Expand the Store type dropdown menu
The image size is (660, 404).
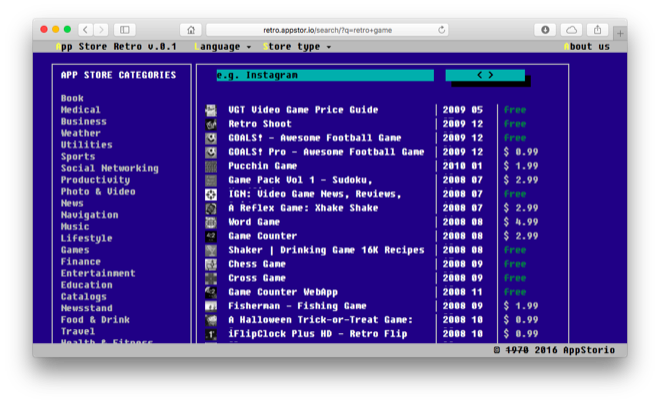pyautogui.click(x=297, y=47)
